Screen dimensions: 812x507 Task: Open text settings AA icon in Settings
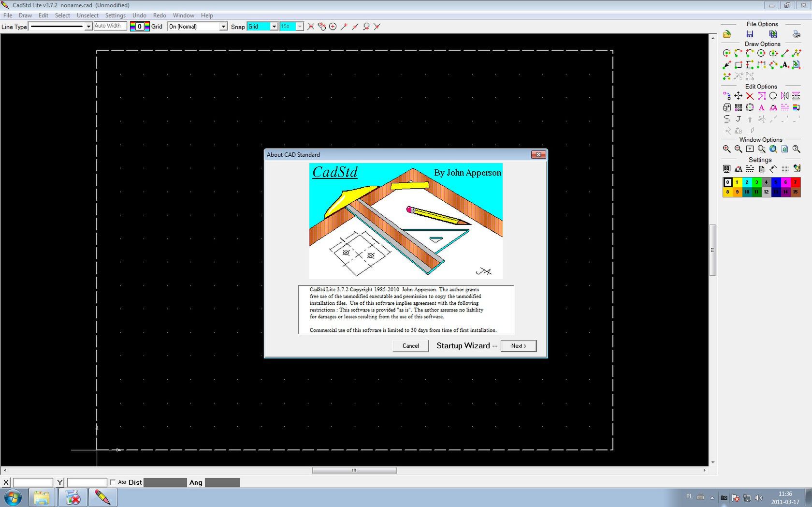[739, 169]
